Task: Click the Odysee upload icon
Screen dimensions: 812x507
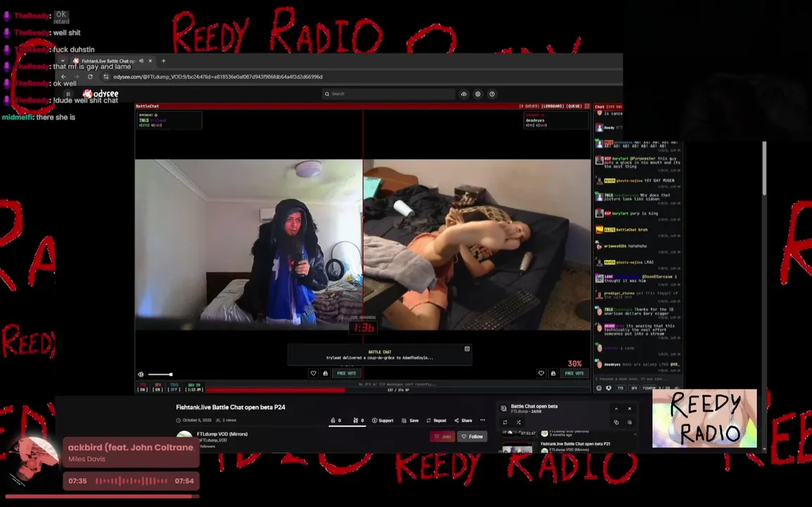Action: point(464,94)
